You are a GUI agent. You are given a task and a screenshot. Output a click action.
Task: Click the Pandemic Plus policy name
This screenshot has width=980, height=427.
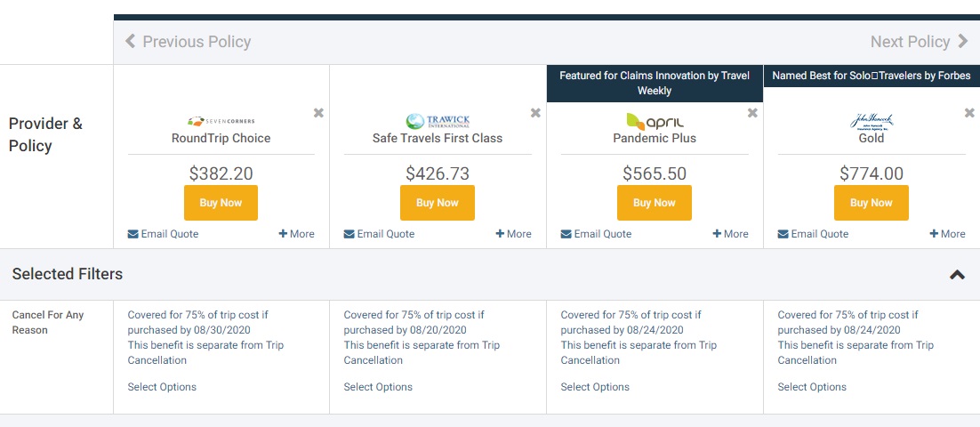pyautogui.click(x=655, y=138)
